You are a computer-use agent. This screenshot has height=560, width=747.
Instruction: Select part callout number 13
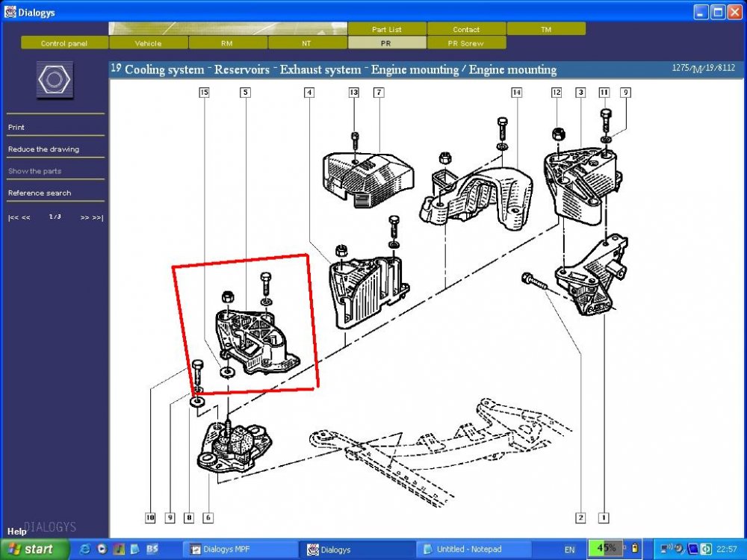(353, 92)
